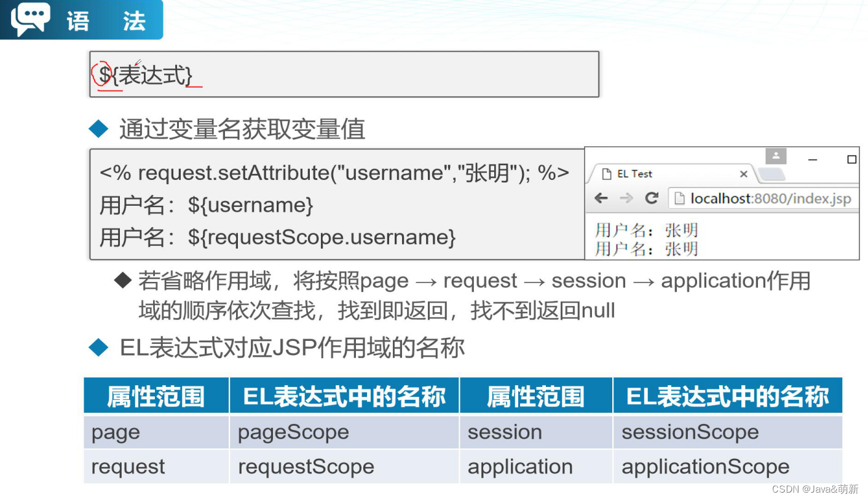Click the 属性范围 blue table header
This screenshot has height=500, width=868.
coord(156,396)
